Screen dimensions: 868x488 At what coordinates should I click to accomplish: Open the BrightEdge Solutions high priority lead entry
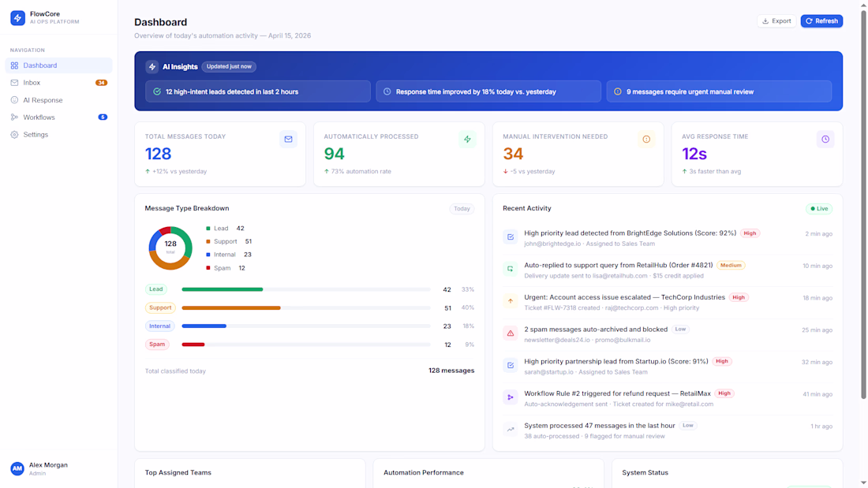pyautogui.click(x=668, y=238)
